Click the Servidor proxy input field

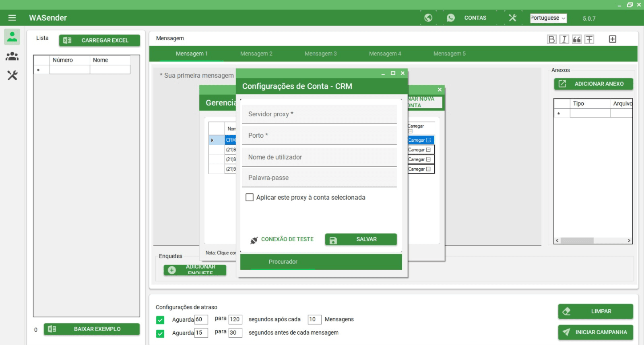[x=319, y=114]
